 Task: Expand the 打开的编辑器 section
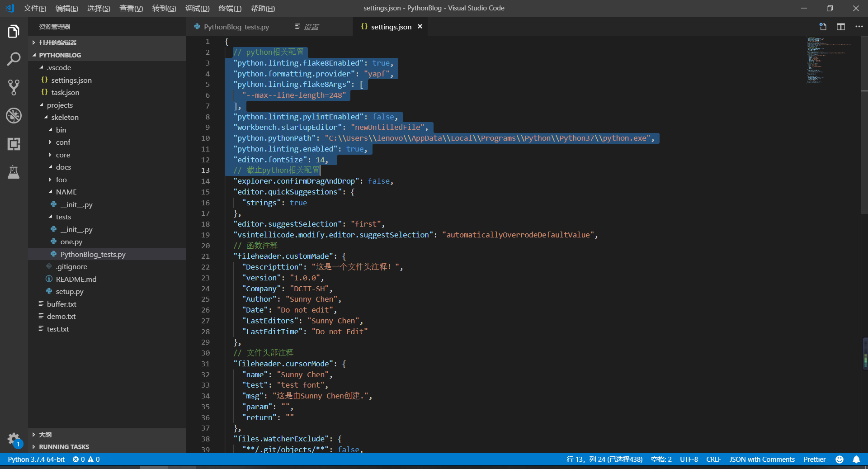pyautogui.click(x=107, y=43)
